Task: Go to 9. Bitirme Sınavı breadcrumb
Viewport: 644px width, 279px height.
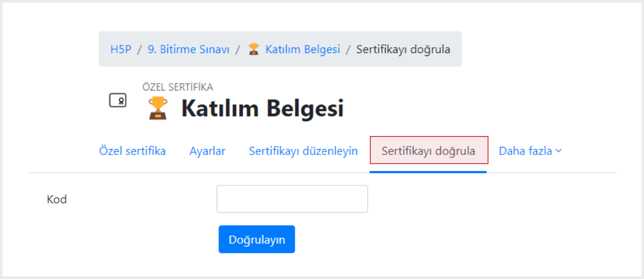Action: coord(189,49)
